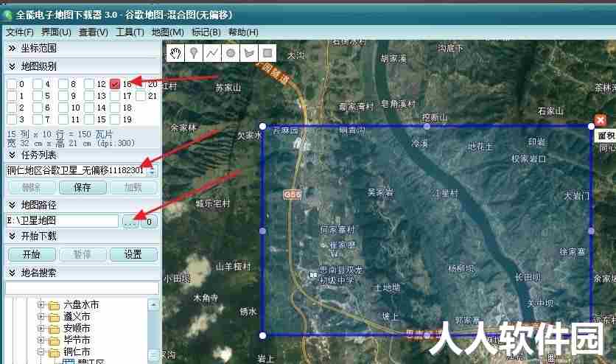Enable map level 4 checkbox

click(38, 84)
